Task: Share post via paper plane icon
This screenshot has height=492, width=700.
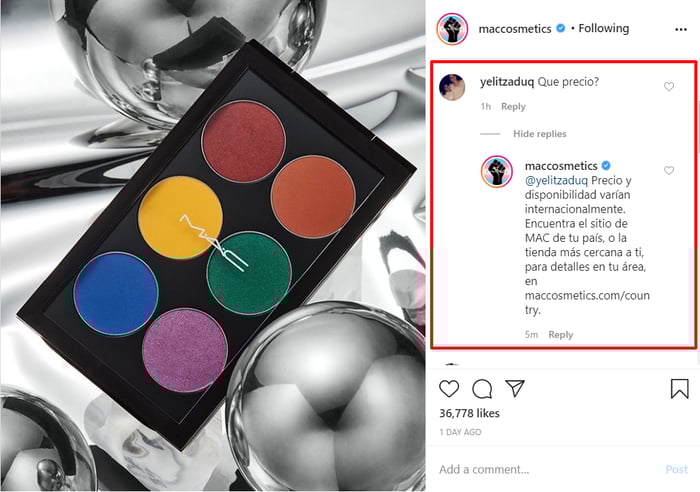Action: [x=515, y=388]
